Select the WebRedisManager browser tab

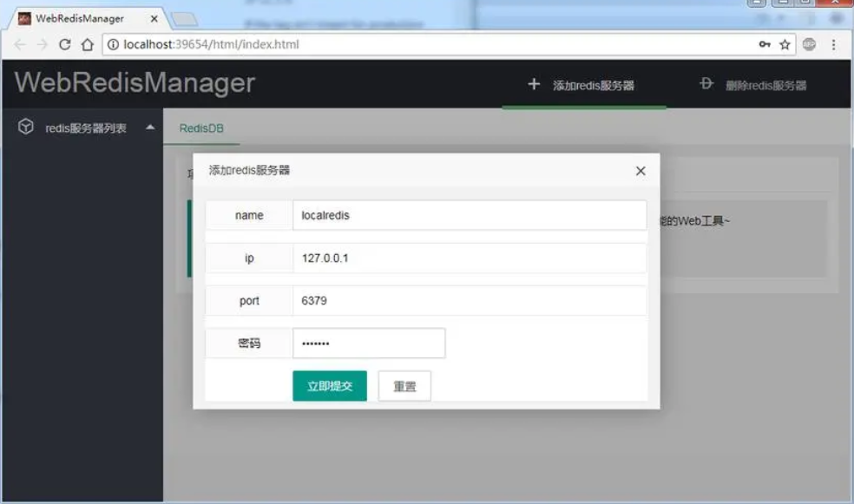tap(87, 18)
